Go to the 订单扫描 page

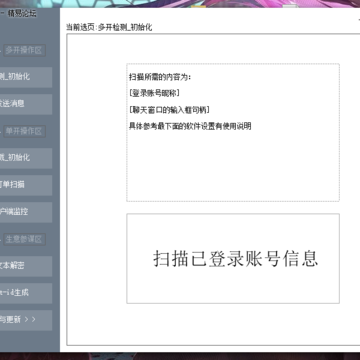26,185
